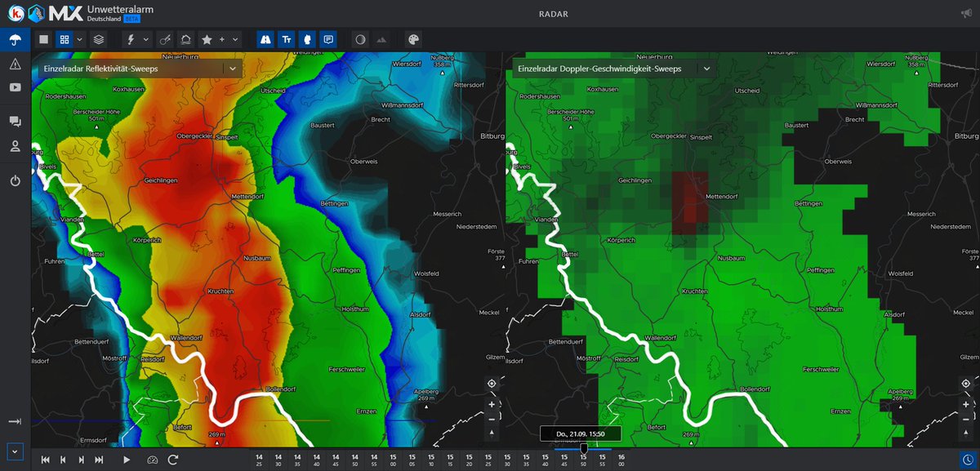Open the video icon in the sidebar
Image resolution: width=980 pixels, height=471 pixels.
pyautogui.click(x=14, y=87)
